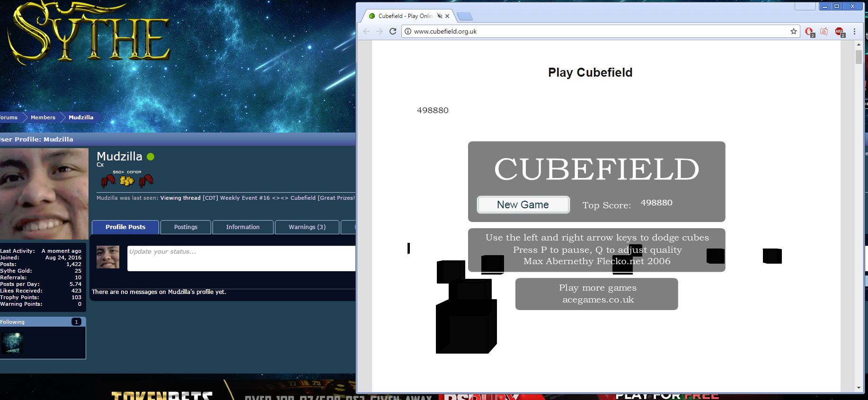The image size is (868, 400).
Task: Open a new Chrome tab
Action: 465,17
